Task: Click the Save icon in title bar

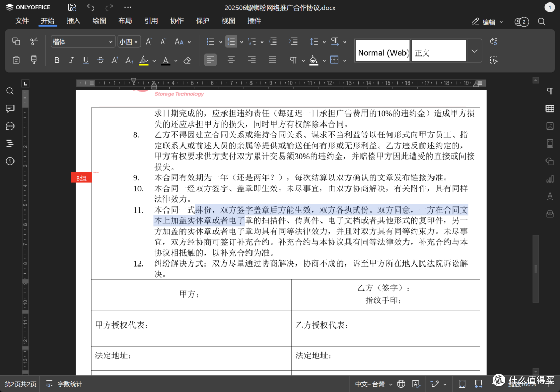Action: coord(72,7)
